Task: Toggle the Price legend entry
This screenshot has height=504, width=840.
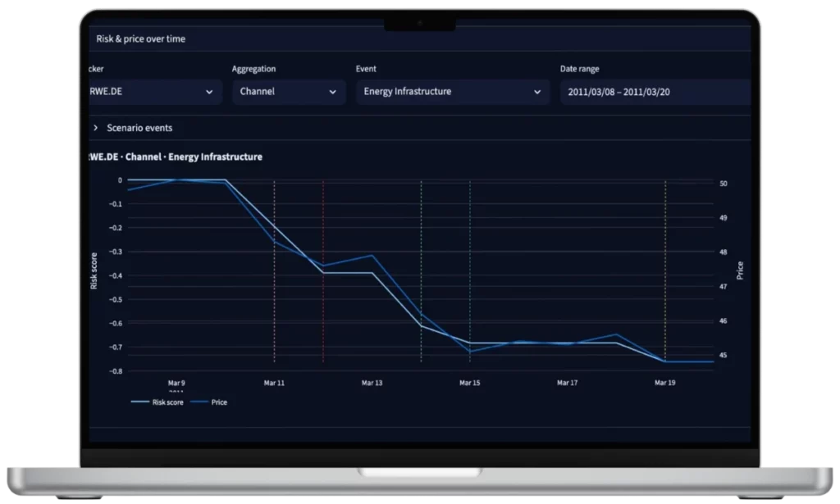Action: (x=209, y=402)
